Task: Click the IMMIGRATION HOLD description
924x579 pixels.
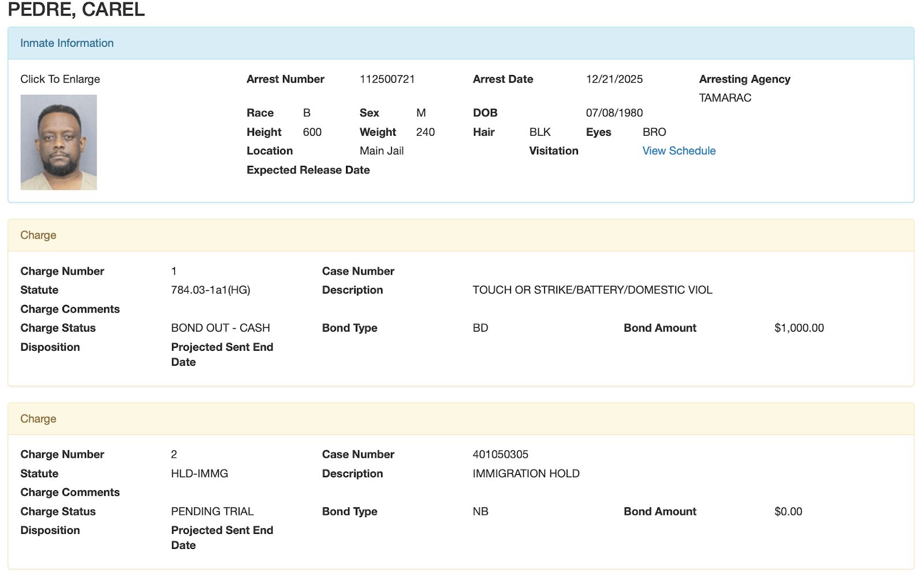Action: 526,473
